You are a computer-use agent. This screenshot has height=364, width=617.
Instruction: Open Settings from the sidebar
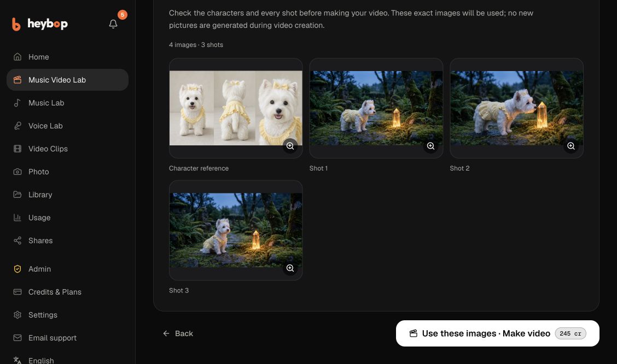[x=68, y=315]
